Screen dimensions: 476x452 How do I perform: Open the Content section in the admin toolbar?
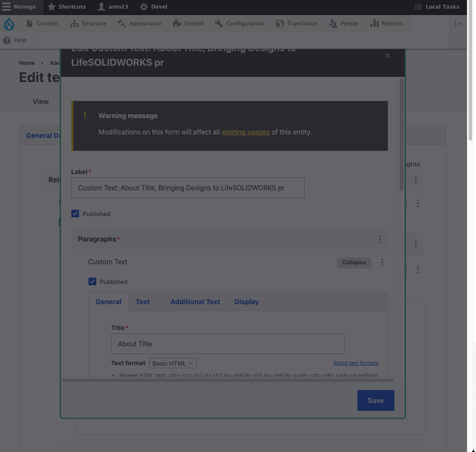tap(43, 23)
